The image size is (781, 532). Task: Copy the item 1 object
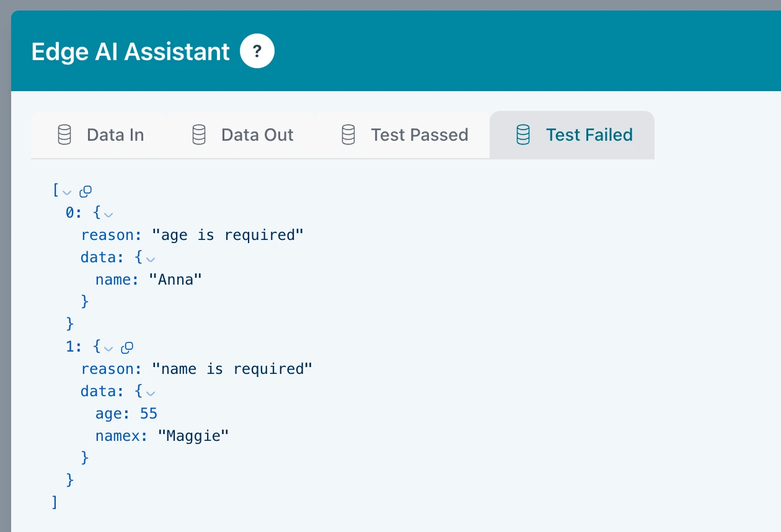[x=127, y=347]
